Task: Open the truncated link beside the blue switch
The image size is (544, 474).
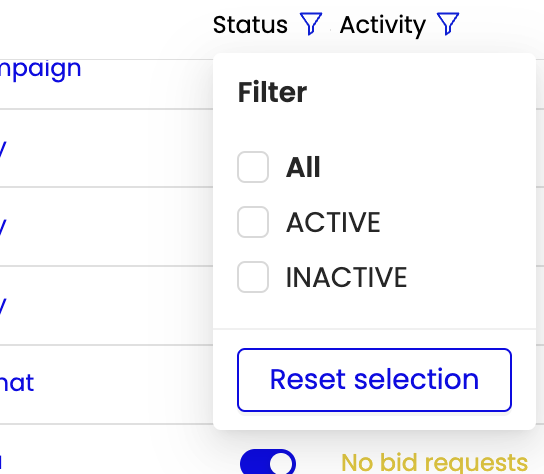Action: click(1, 461)
